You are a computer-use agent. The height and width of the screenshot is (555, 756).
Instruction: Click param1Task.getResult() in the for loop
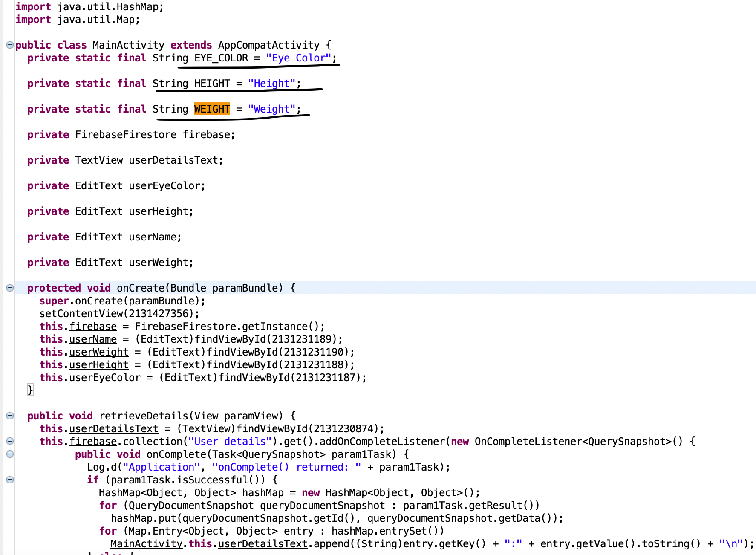point(468,506)
